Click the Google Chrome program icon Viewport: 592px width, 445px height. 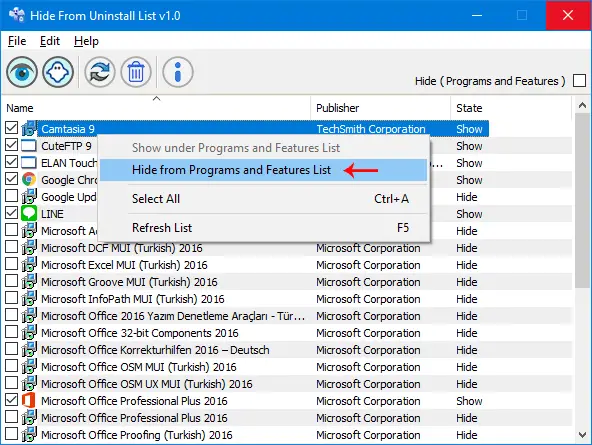click(29, 180)
